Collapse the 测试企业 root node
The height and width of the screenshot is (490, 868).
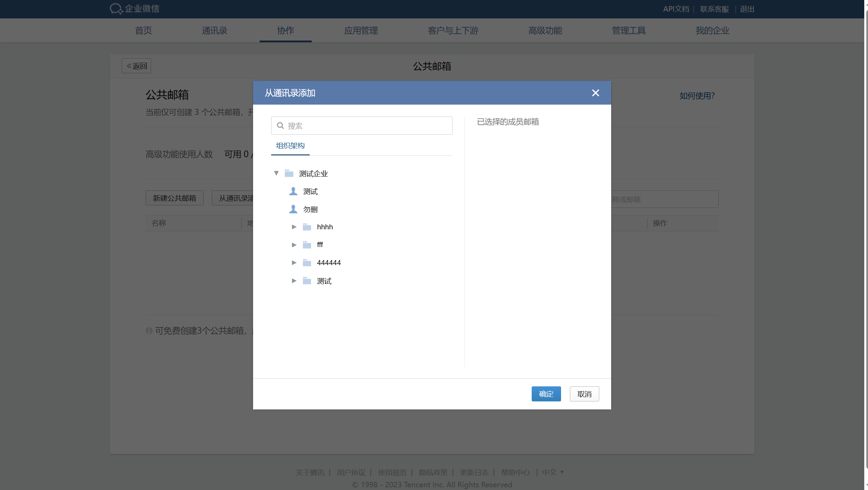[276, 173]
